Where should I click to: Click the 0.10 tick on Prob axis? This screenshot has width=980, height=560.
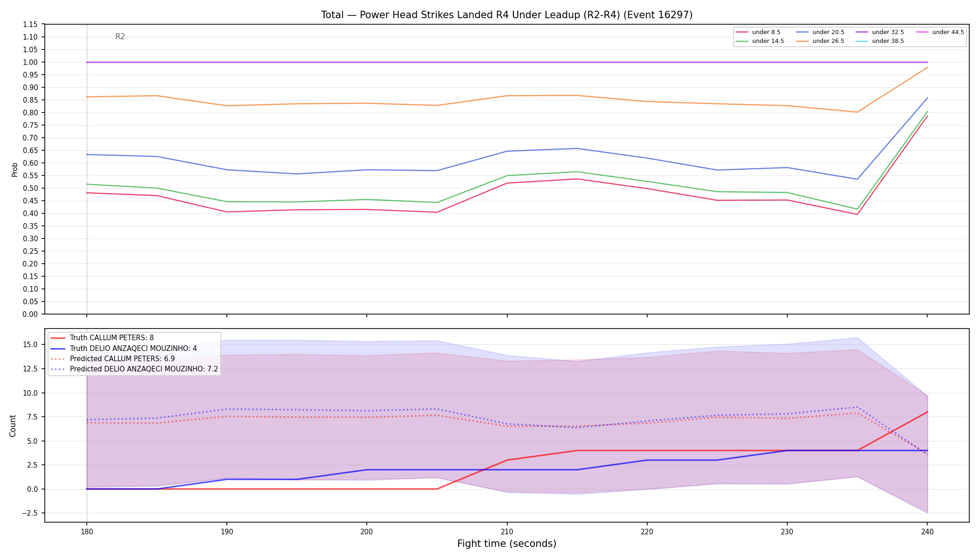click(x=30, y=289)
